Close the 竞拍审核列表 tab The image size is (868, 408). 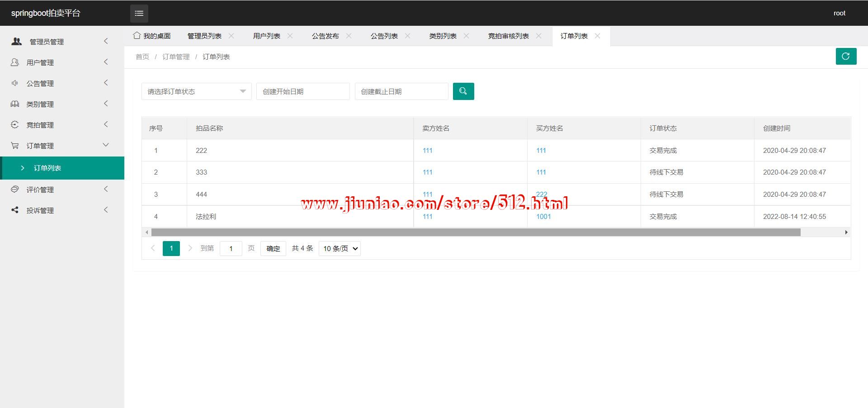tap(538, 36)
